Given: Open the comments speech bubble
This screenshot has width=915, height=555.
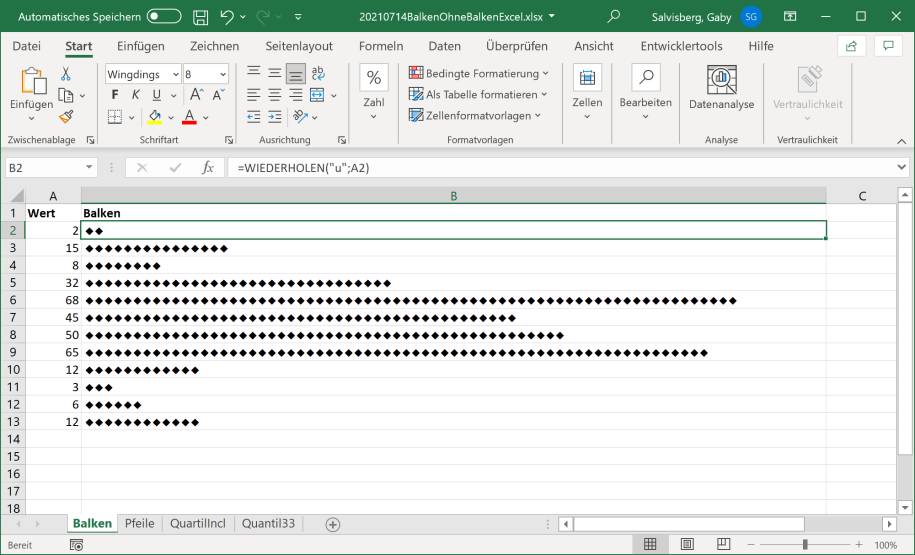Looking at the screenshot, I should pyautogui.click(x=888, y=46).
